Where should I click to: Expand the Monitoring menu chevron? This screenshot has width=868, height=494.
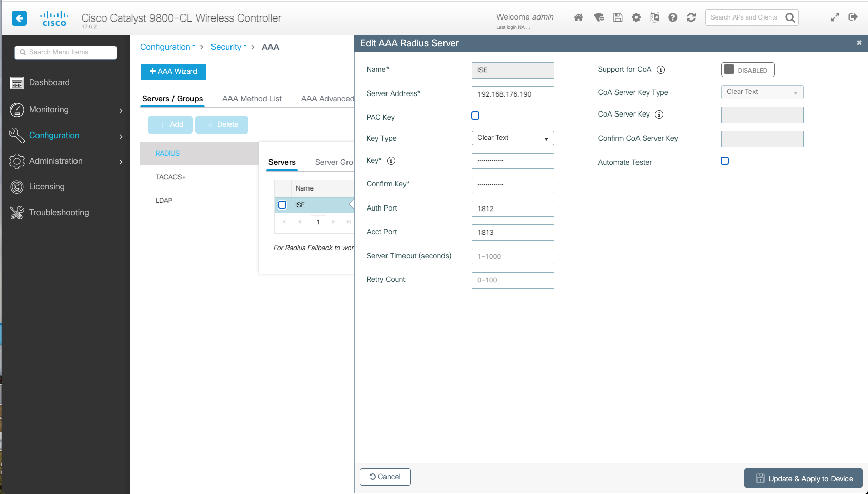coord(121,110)
